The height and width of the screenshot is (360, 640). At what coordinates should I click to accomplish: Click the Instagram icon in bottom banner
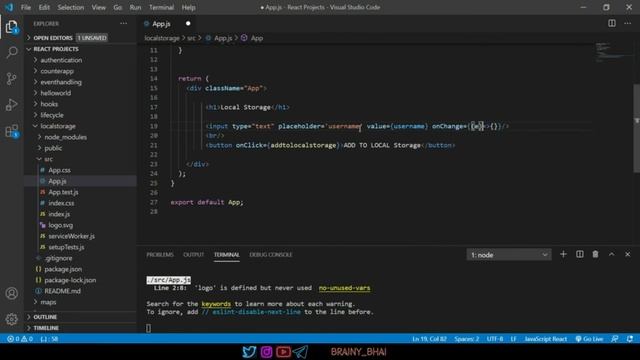(266, 352)
